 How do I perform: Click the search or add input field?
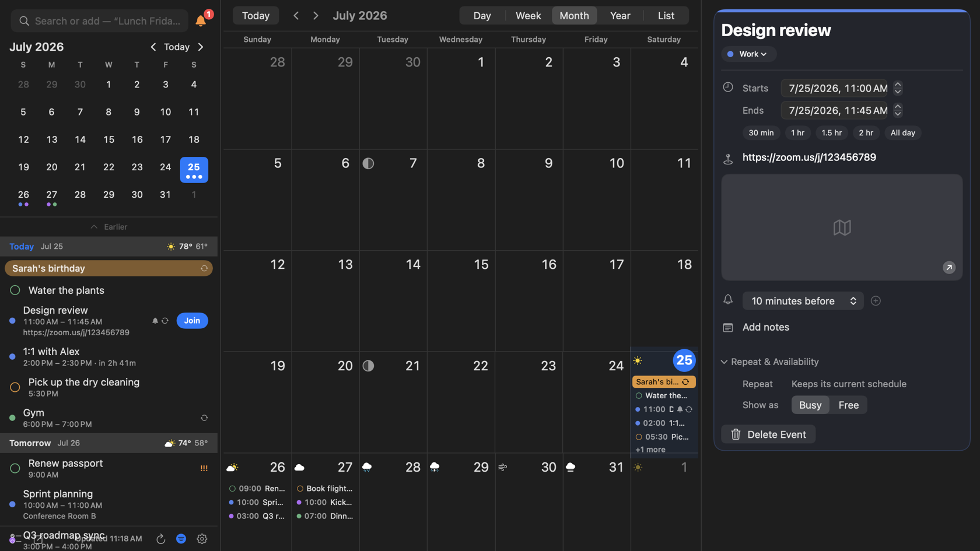(x=100, y=21)
